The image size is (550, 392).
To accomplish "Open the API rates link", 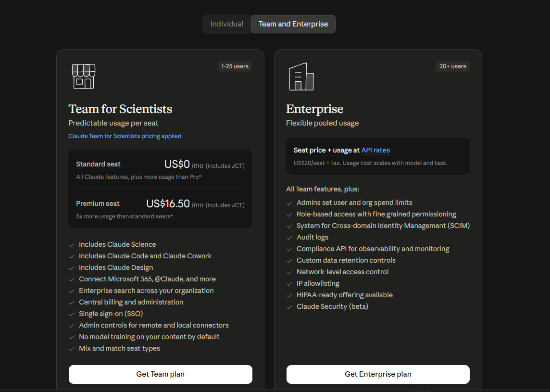I will [375, 150].
